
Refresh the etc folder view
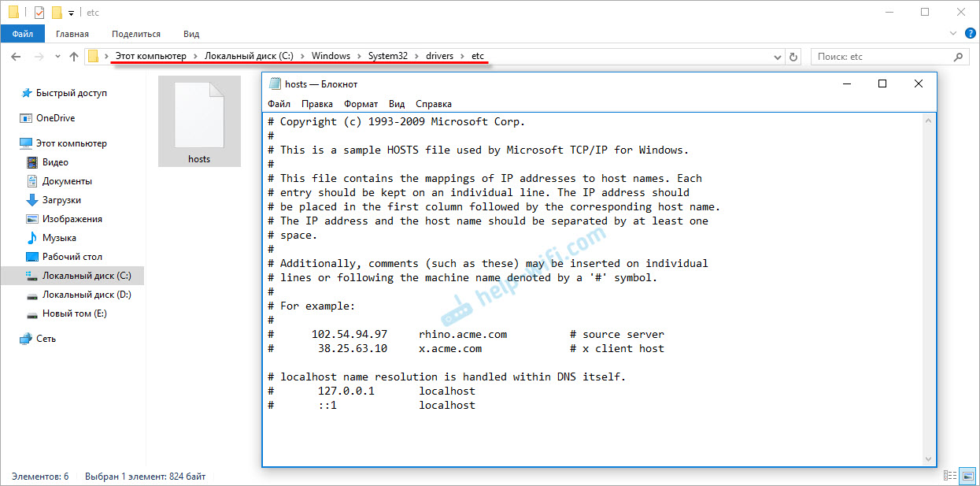[x=793, y=57]
